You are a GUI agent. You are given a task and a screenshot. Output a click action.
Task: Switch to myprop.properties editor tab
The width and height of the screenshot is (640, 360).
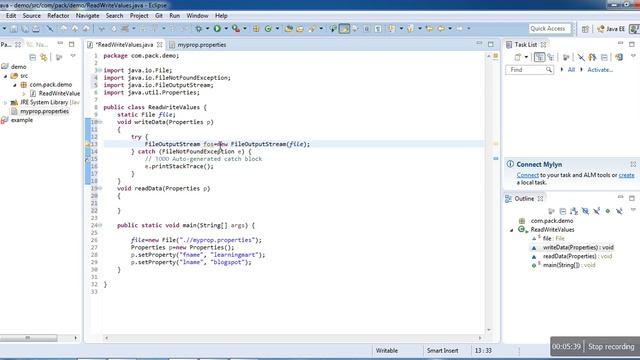[x=201, y=45]
